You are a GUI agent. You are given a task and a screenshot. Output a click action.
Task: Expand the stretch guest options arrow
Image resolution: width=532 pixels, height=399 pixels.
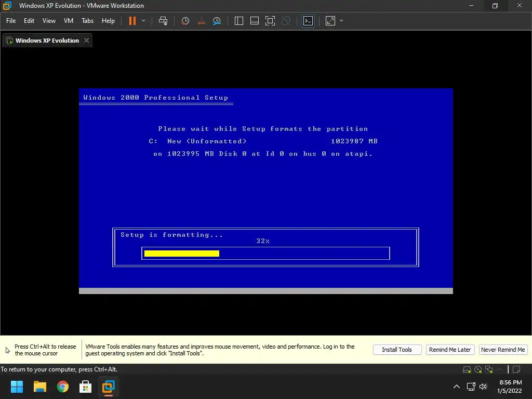tap(341, 21)
